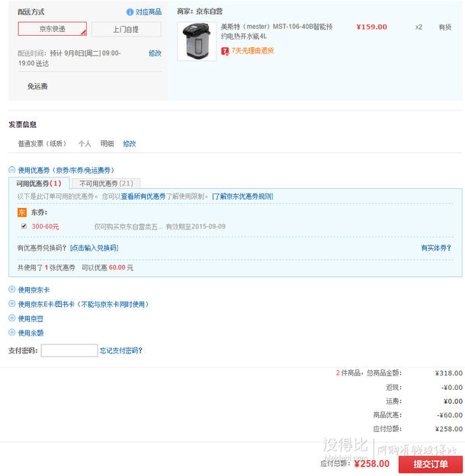Image resolution: width=465 pixels, height=476 pixels.
Task: Click the -¥60.00 discount value
Action: (x=450, y=415)
